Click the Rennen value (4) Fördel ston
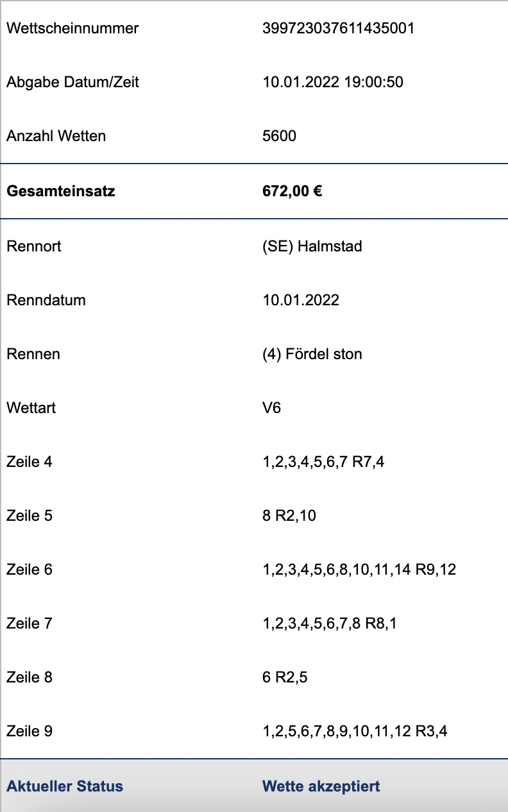The image size is (508, 812). tap(312, 354)
